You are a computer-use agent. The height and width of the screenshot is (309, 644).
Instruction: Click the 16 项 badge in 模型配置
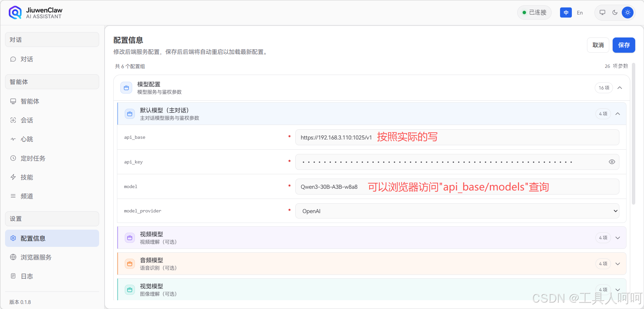(604, 88)
